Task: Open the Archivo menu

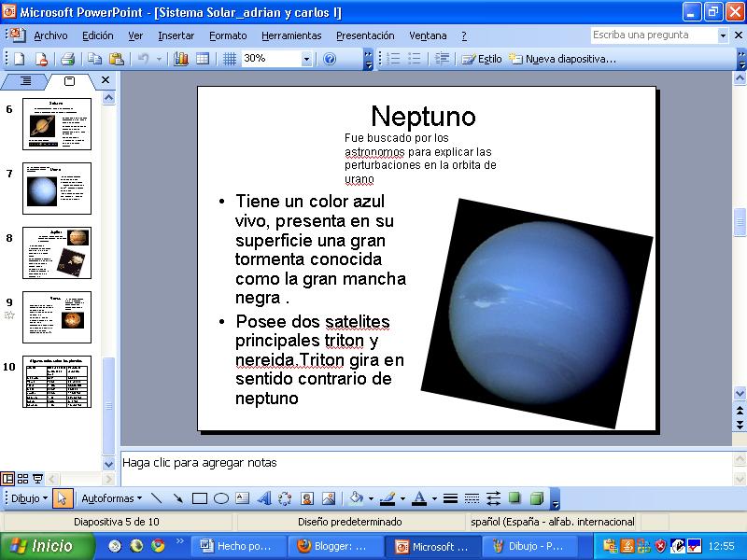Action: click(x=50, y=35)
